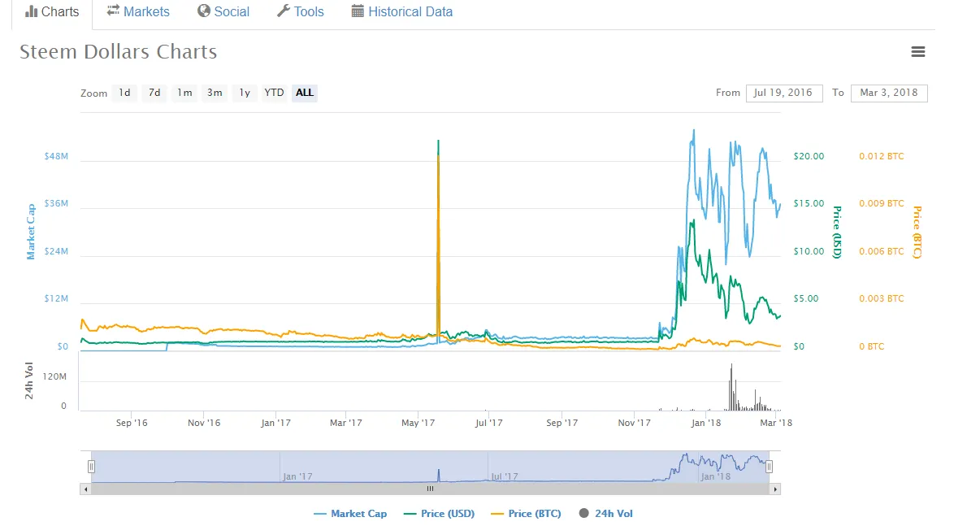Open the Social tab
The image size is (980, 526).
click(x=223, y=12)
